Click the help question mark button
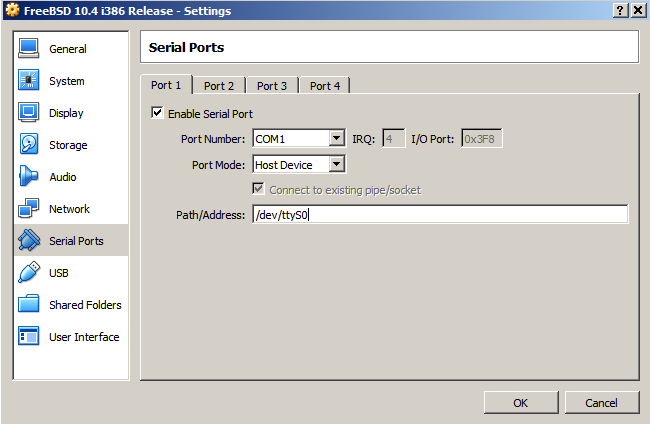 point(620,10)
